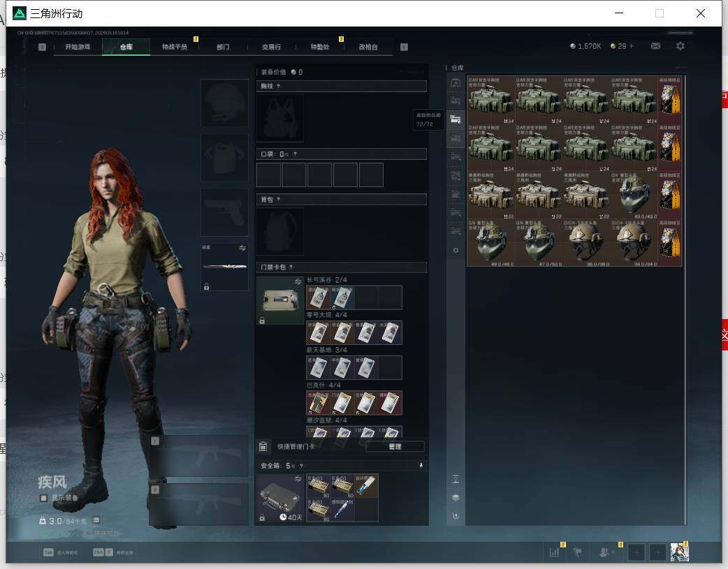Select the helmet with 47.0/50.0 durability

pos(539,243)
